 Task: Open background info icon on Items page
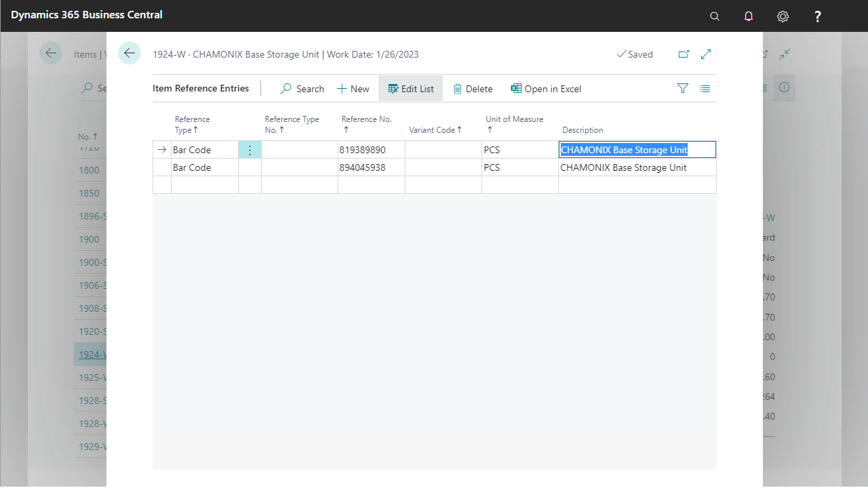pos(785,88)
